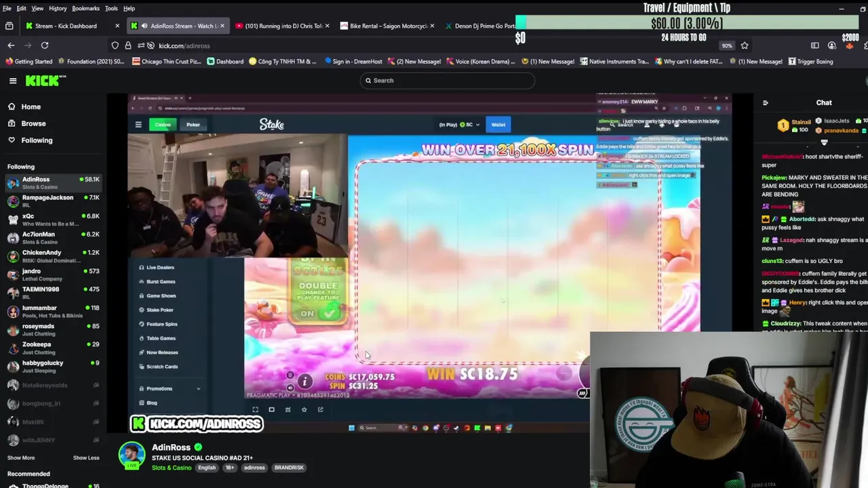This screenshot has height=488, width=868.
Task: Bookmark this page with the star icon
Action: [x=745, y=45]
